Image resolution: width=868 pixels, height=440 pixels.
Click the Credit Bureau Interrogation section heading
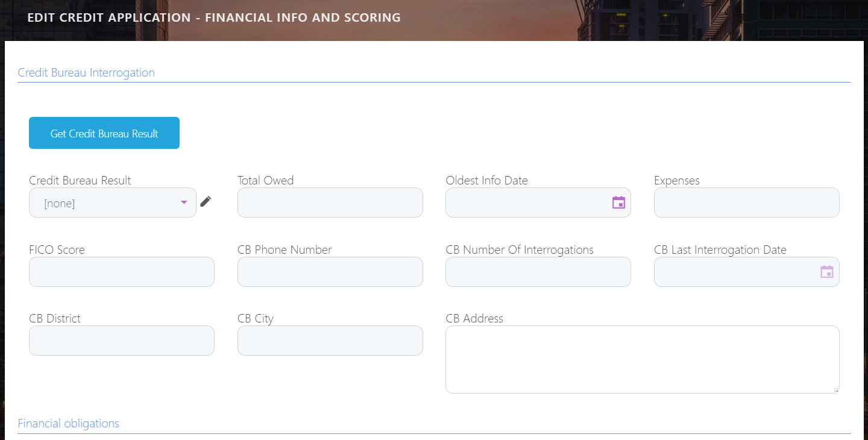[x=86, y=73]
